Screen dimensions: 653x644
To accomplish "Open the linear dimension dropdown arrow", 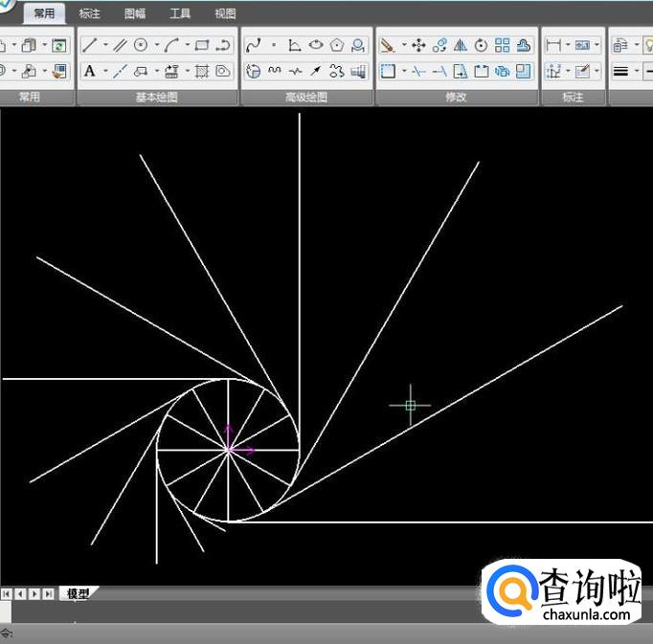I will coord(567,45).
